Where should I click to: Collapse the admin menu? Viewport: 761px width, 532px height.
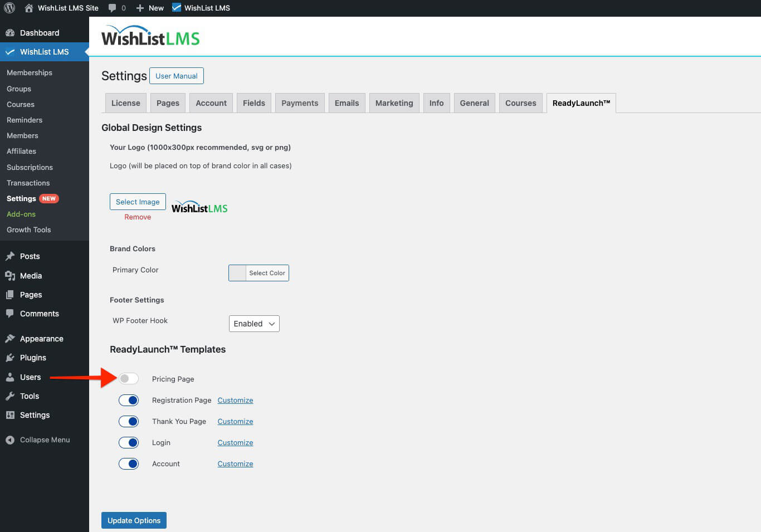(x=37, y=440)
